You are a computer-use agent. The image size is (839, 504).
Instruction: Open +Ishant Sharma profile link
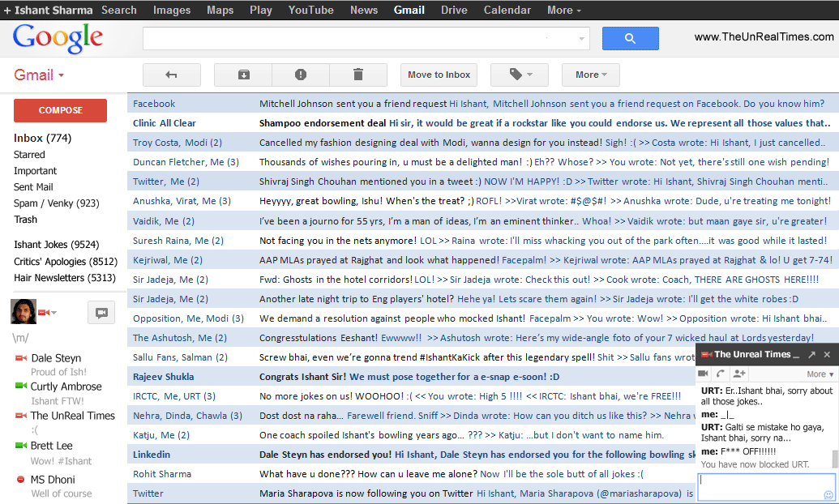point(48,11)
